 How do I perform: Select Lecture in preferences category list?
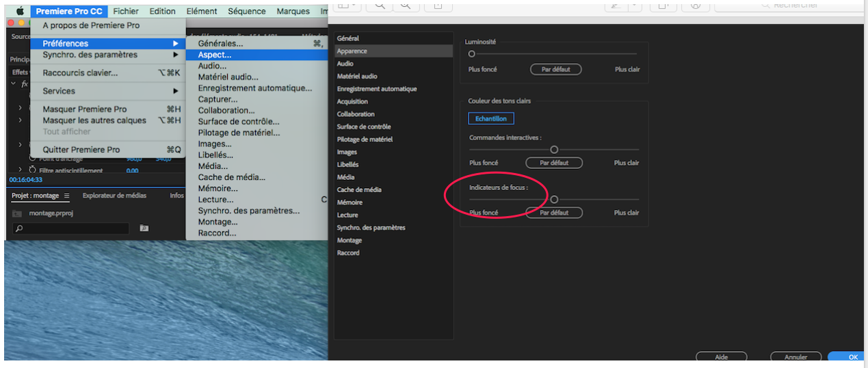pyautogui.click(x=393, y=215)
